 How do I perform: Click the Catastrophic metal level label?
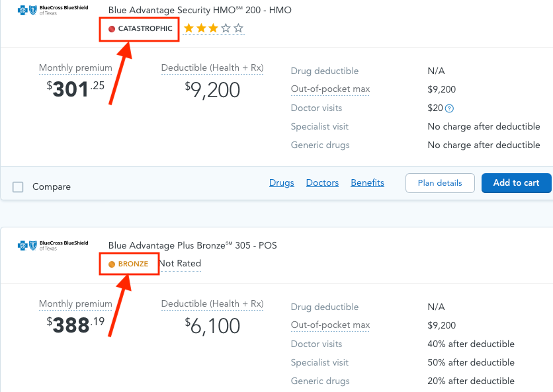(x=140, y=29)
